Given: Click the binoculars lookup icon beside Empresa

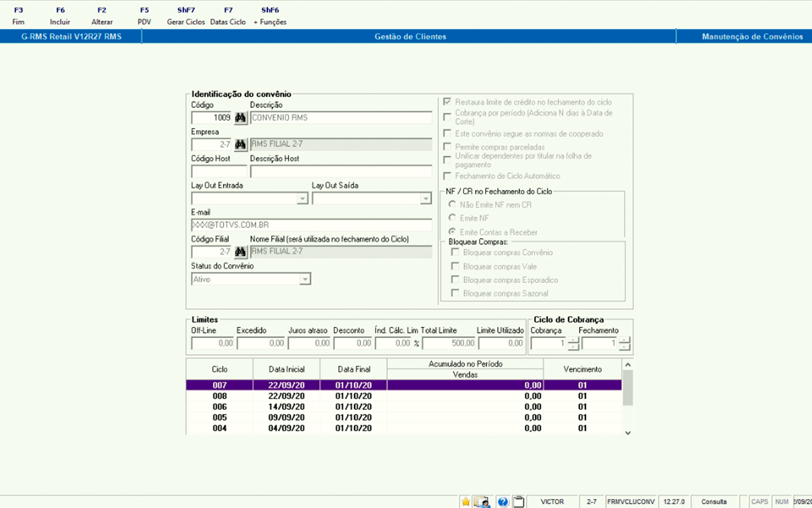Looking at the screenshot, I should pyautogui.click(x=241, y=144).
